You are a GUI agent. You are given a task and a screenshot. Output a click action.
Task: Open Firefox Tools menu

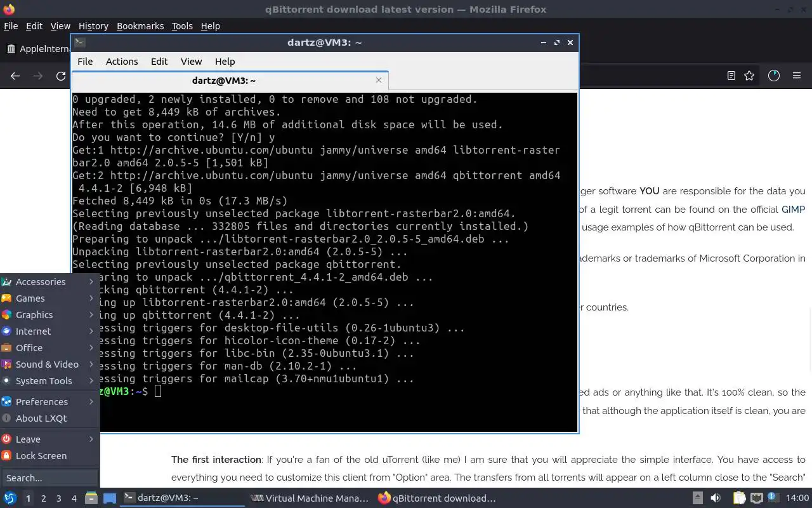[x=182, y=26]
